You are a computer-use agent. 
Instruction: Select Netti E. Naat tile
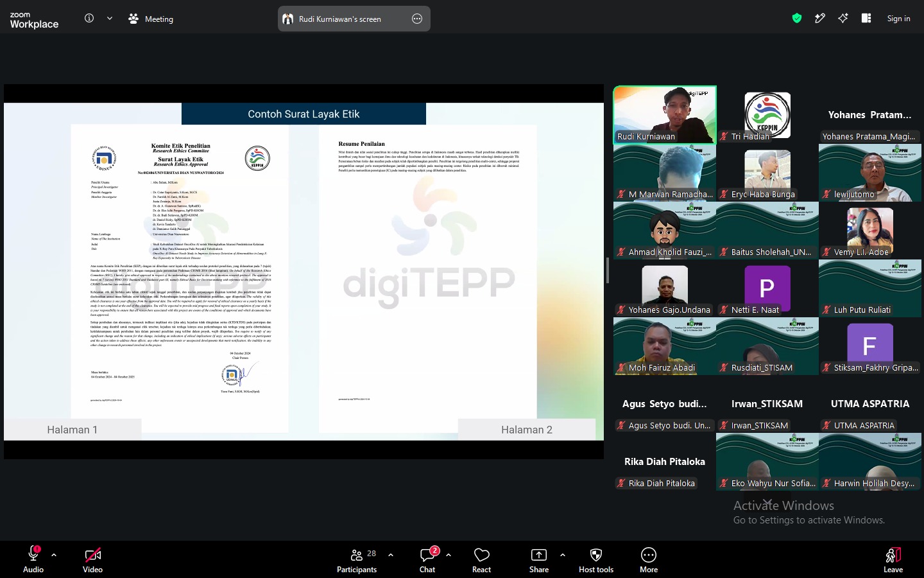767,288
